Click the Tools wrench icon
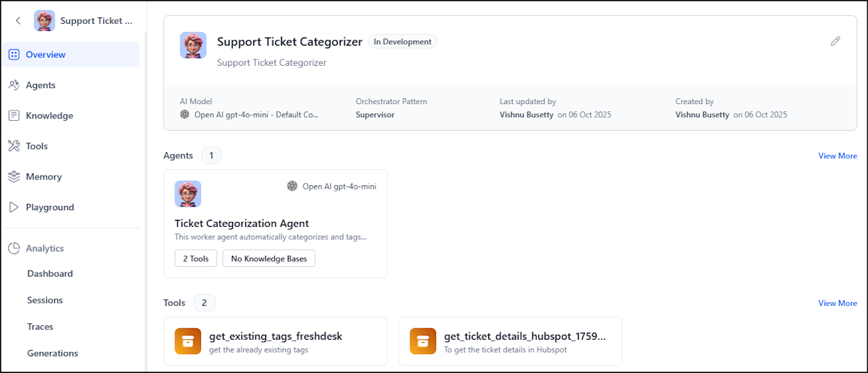 (x=14, y=146)
